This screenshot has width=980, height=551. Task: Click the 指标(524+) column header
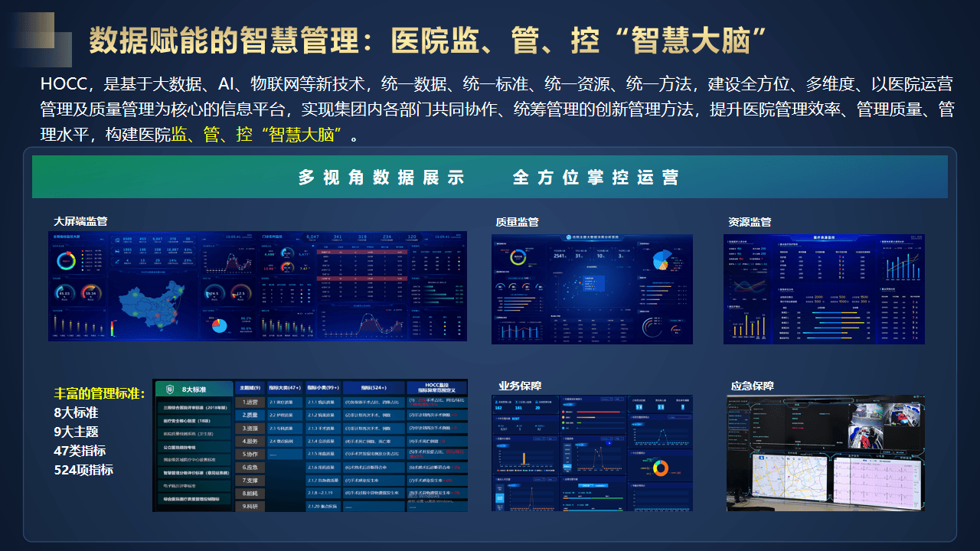point(373,387)
